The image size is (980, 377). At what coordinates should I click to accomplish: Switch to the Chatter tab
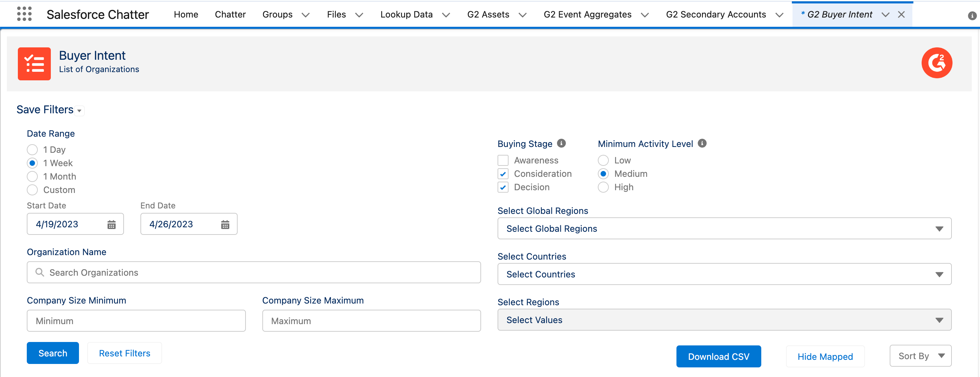point(230,14)
